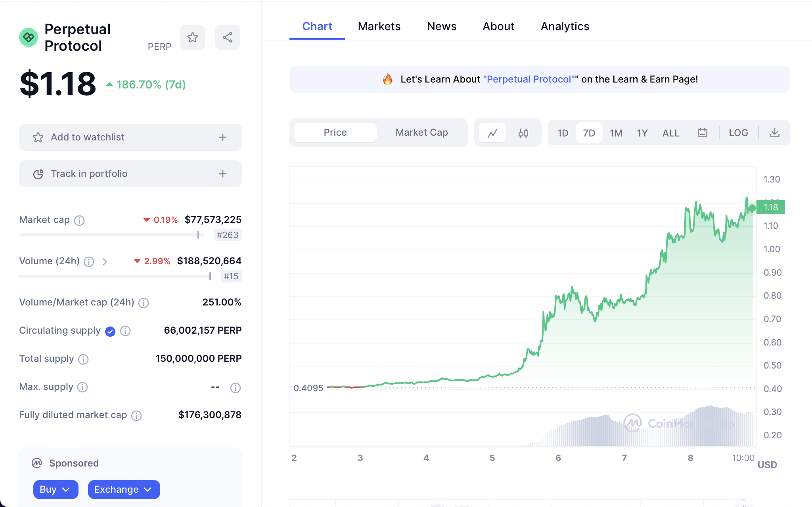
Task: Switch to the Markets tab
Action: click(x=379, y=26)
